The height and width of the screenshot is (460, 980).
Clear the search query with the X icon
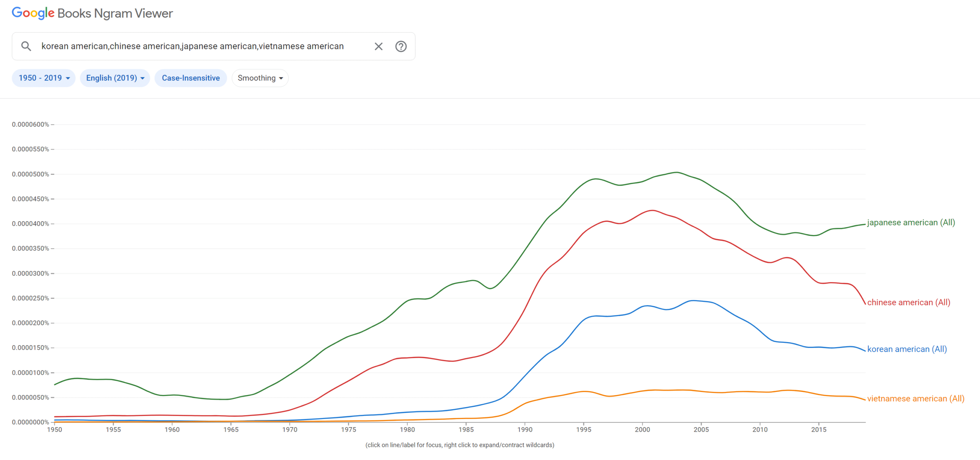[x=378, y=46]
